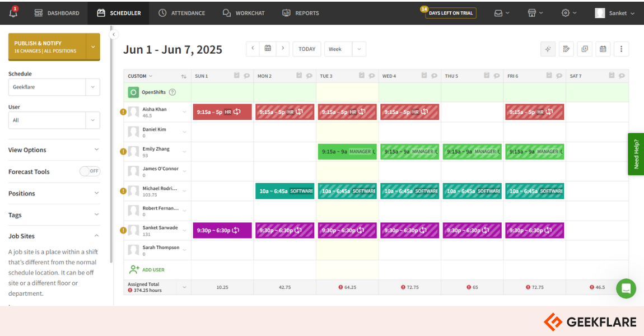Viewport: 644px width, 336px height.
Task: Collapse the left sidebar panel
Action: 114,35
